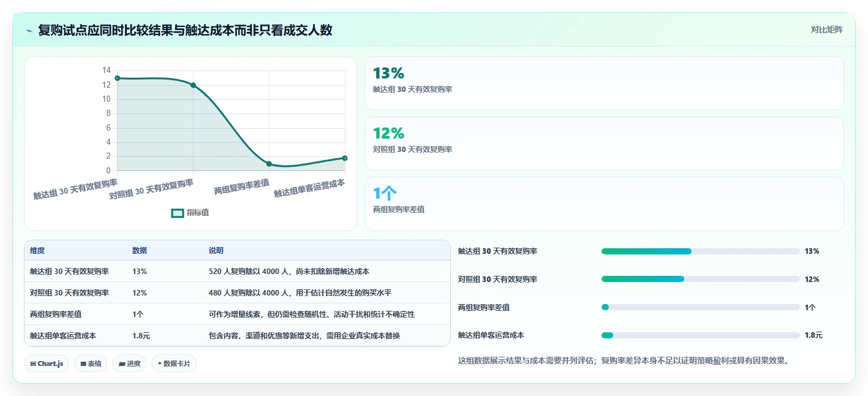The width and height of the screenshot is (868, 396).
Task: Click description starting 520 人复购除以 4000 人
Action: click(289, 272)
